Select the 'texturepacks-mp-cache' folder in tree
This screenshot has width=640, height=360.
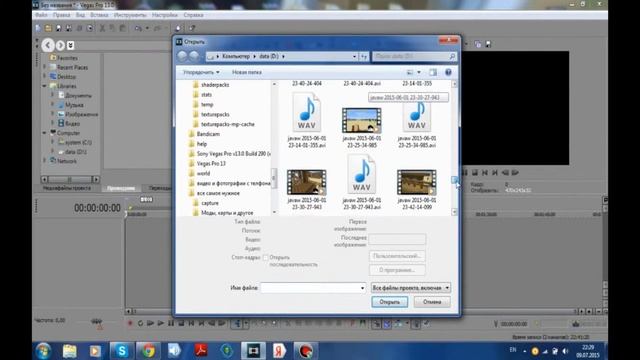point(228,124)
